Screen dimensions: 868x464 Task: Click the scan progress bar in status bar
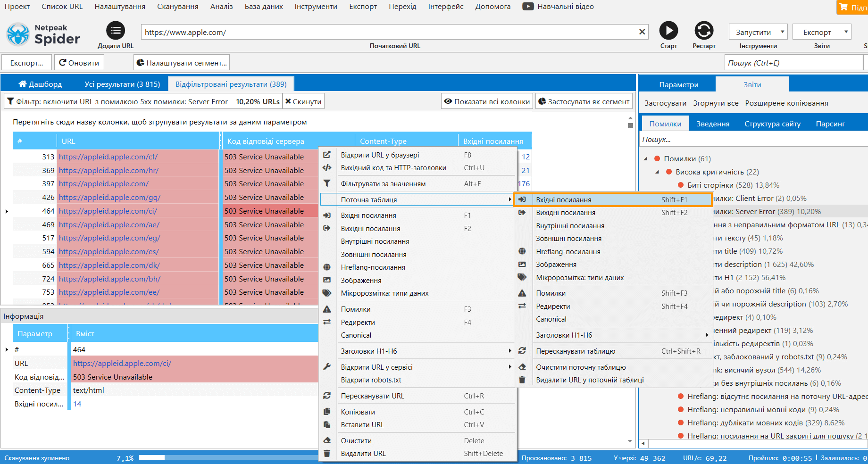coord(228,457)
